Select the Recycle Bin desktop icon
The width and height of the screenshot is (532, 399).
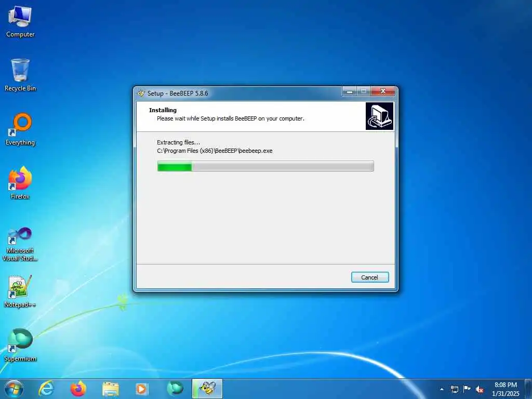coord(20,75)
